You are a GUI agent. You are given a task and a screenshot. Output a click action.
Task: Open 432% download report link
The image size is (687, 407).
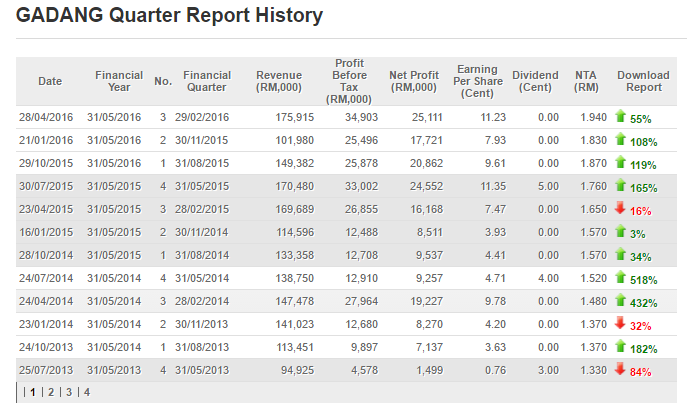644,303
